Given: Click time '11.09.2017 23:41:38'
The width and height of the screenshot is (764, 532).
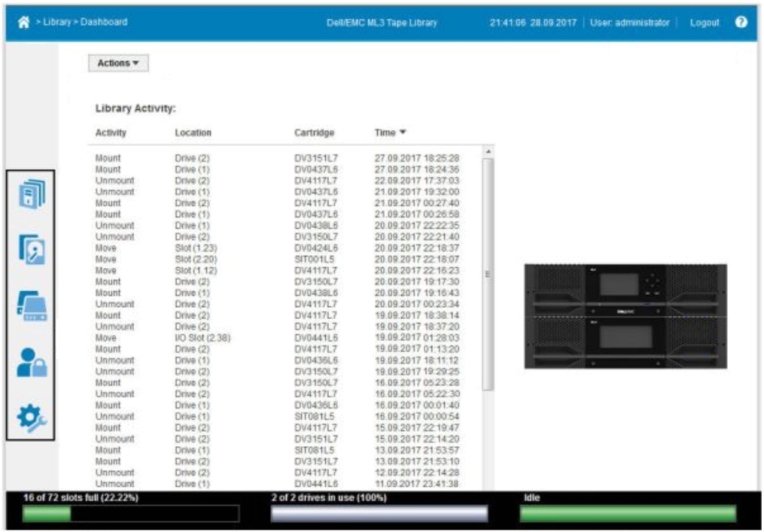Looking at the screenshot, I should (x=417, y=484).
